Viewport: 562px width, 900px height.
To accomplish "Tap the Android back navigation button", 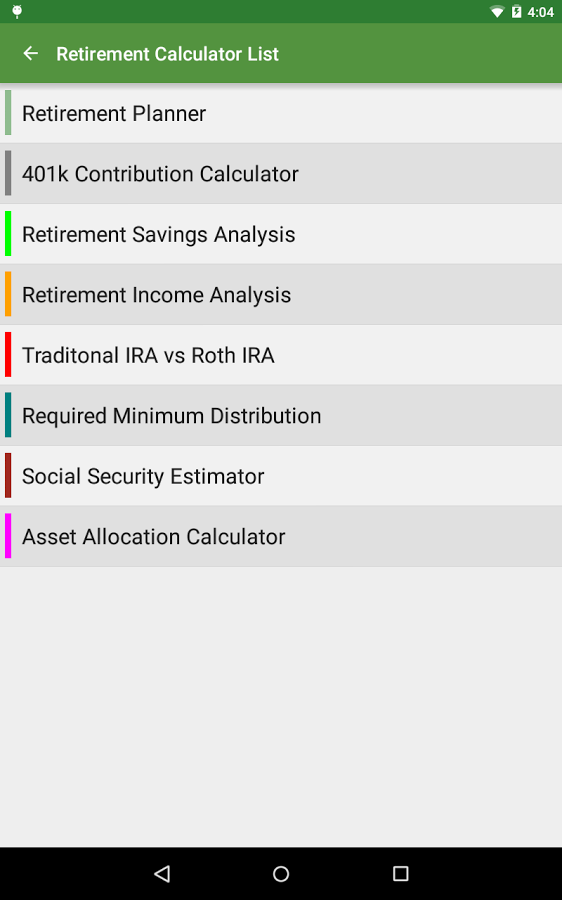I will pos(162,874).
